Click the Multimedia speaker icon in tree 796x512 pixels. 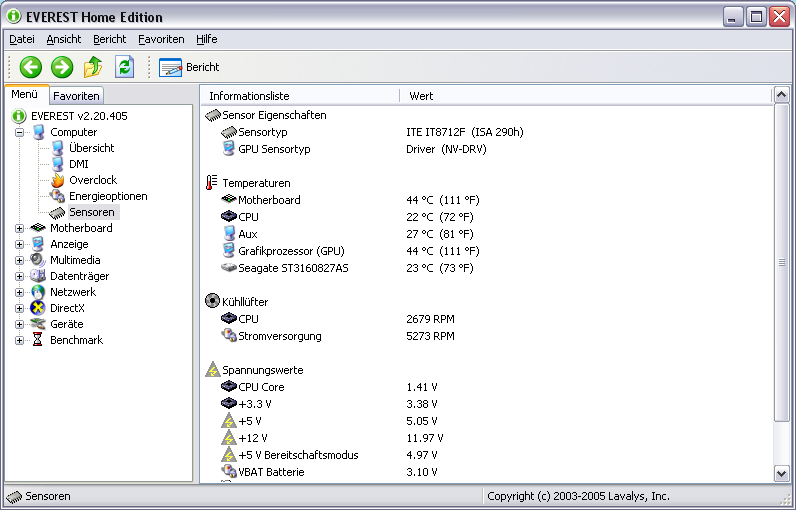coord(38,260)
